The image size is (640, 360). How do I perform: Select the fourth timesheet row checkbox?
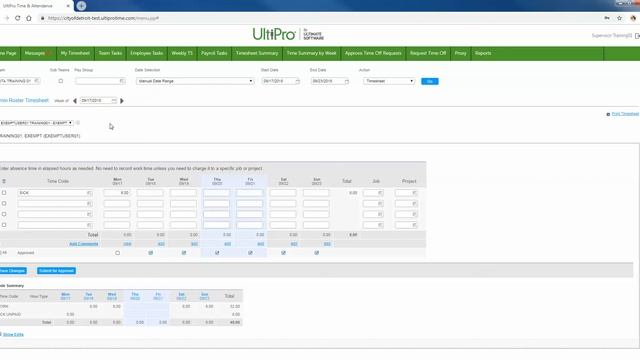pos(4,225)
